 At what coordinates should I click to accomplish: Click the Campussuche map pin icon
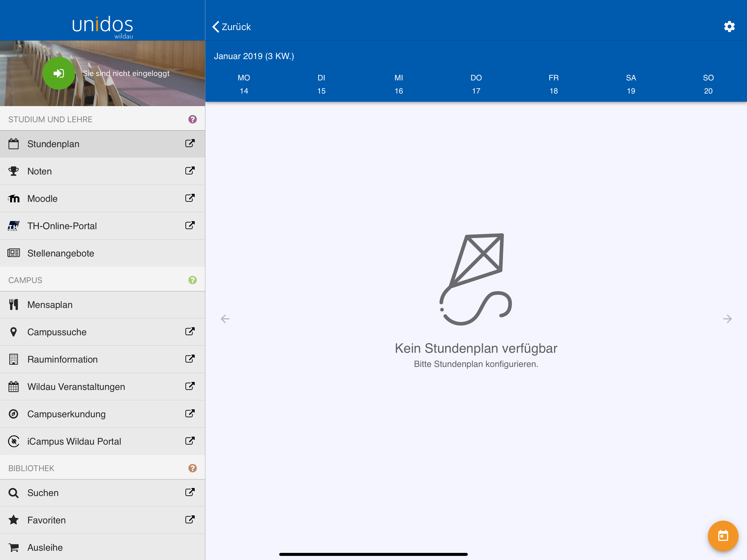pyautogui.click(x=13, y=332)
